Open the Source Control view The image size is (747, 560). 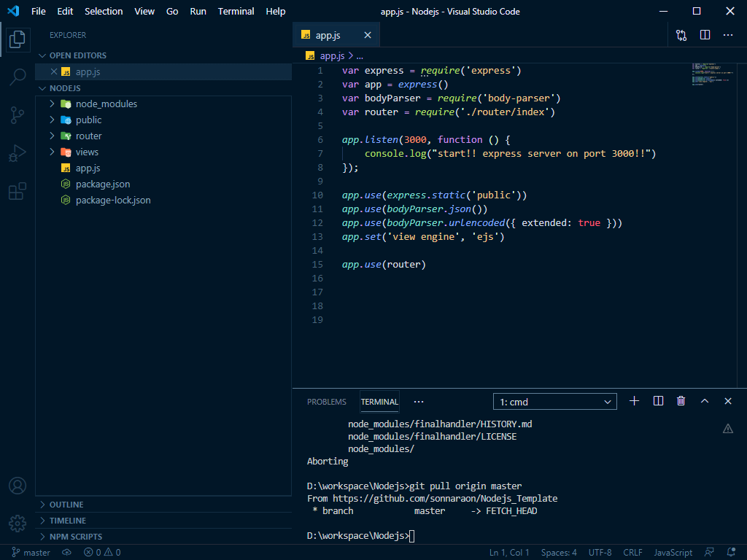click(x=18, y=115)
